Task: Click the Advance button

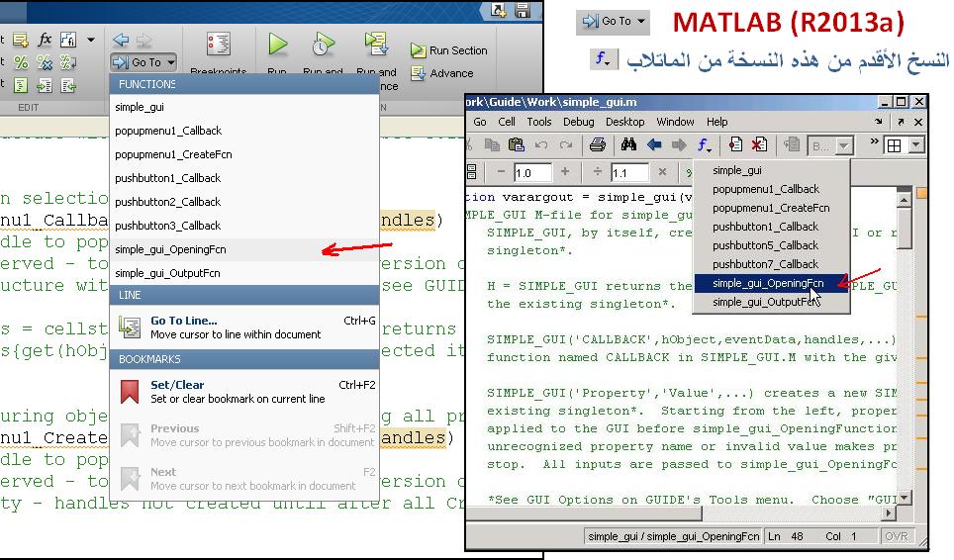Action: (442, 73)
